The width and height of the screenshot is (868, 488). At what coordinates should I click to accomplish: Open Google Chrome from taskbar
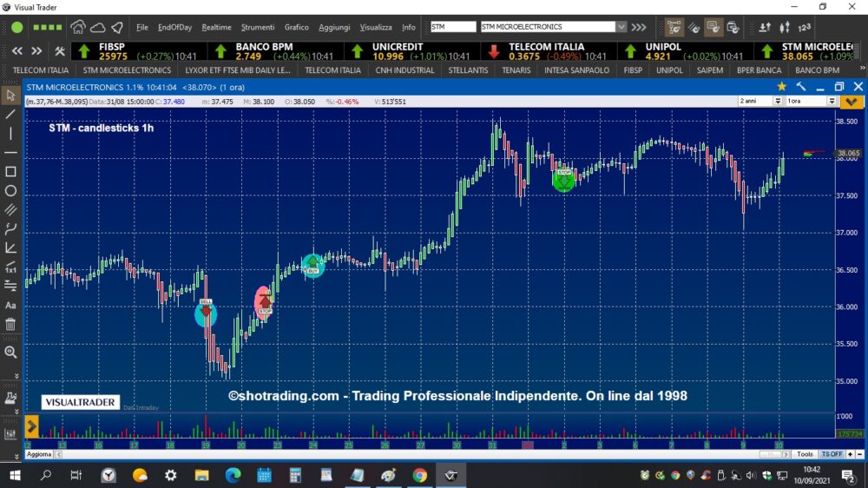[419, 475]
